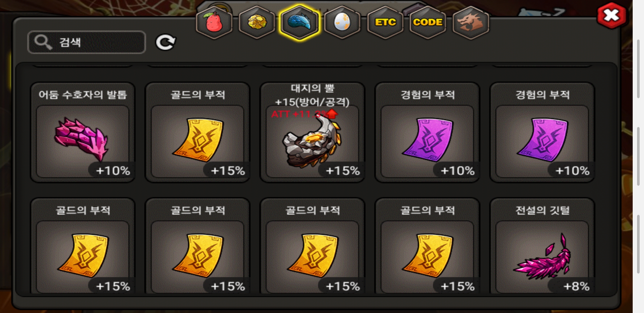644x313 pixels.
Task: Click the refresh arrow next to search
Action: click(x=165, y=42)
